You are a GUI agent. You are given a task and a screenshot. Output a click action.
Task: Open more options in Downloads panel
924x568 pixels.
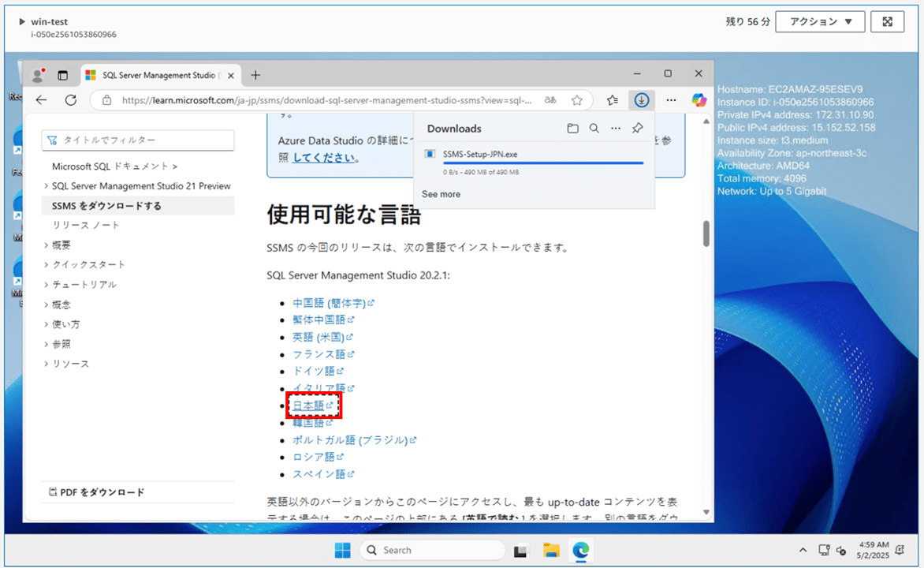pyautogui.click(x=616, y=128)
